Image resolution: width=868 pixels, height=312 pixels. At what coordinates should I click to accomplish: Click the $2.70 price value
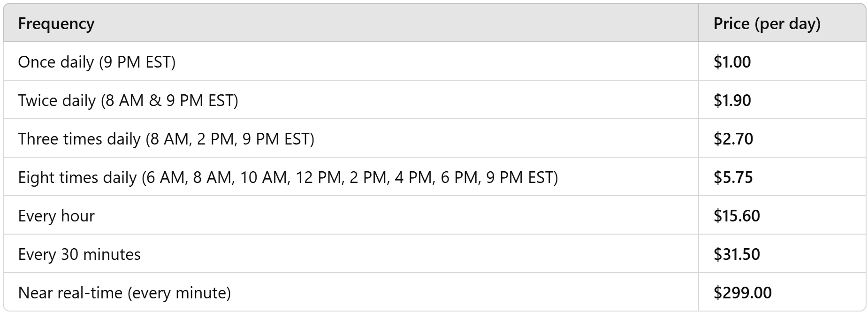[733, 139]
